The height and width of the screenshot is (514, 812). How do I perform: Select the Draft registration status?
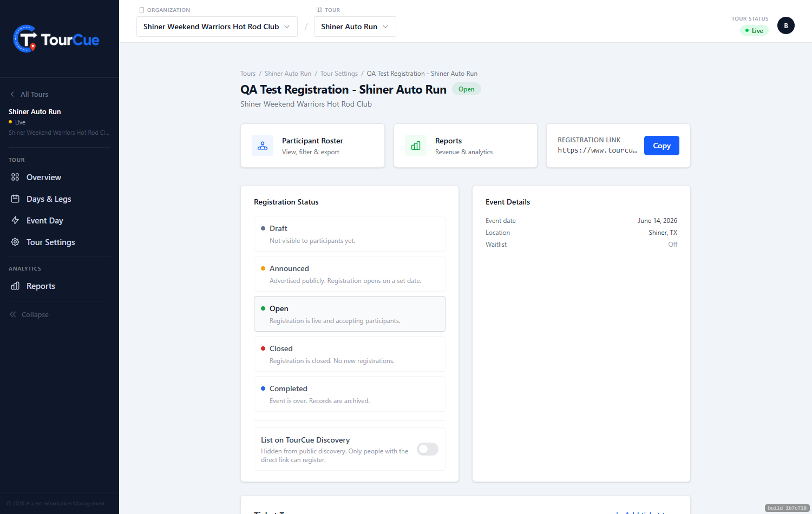click(350, 234)
